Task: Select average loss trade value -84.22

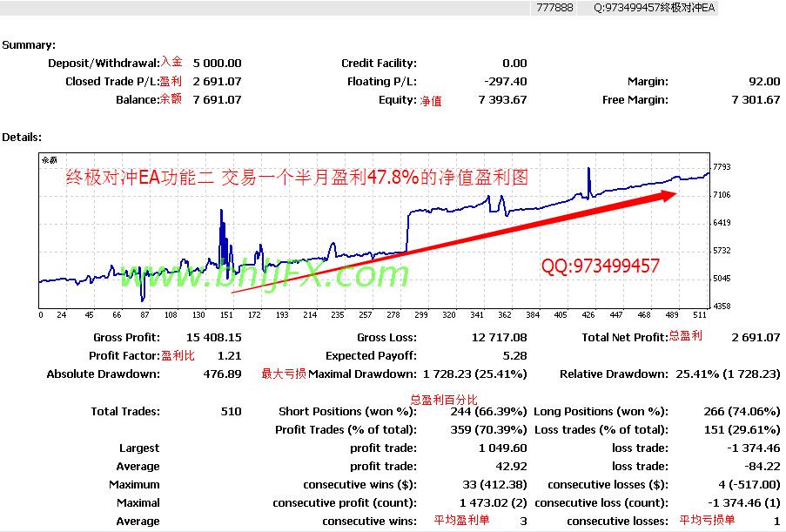Action: 762,467
